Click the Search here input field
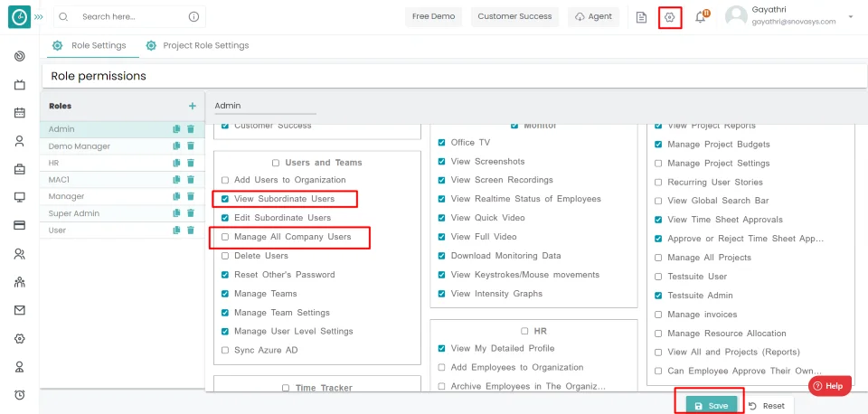 pyautogui.click(x=130, y=16)
